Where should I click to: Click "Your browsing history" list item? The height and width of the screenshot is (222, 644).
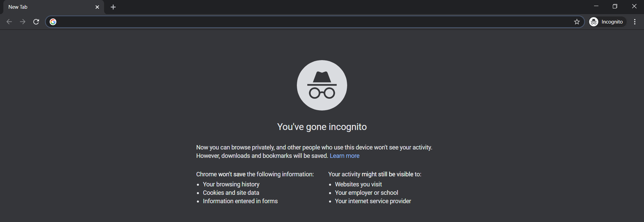[x=231, y=184]
